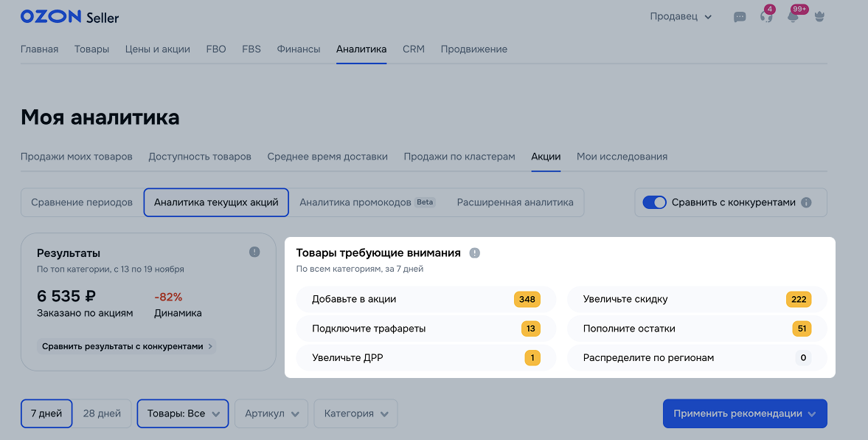Viewport: 868px width, 440px height.
Task: Open notifications bell icon
Action: [x=794, y=17]
